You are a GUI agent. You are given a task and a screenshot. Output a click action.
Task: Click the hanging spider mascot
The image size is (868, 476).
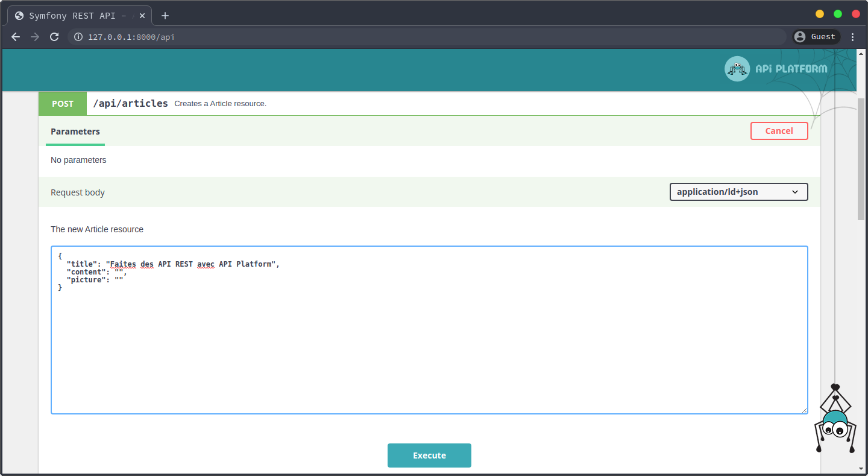[835, 422]
